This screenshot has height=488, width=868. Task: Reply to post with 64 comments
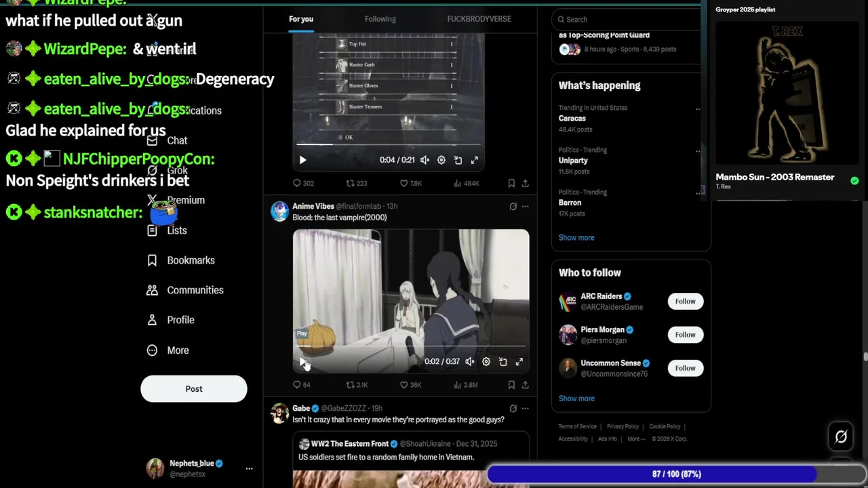pyautogui.click(x=302, y=385)
